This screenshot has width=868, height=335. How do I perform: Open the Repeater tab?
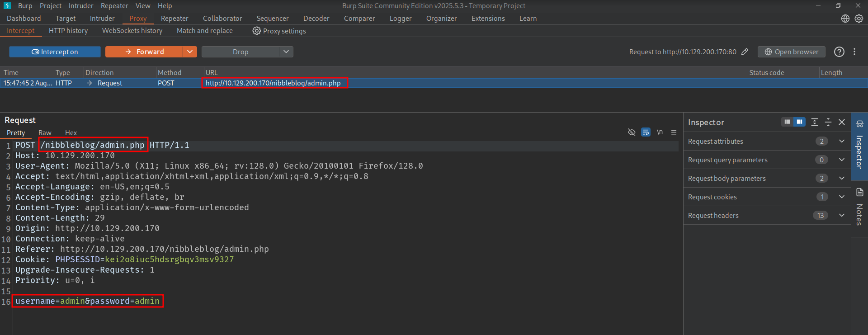(x=175, y=19)
